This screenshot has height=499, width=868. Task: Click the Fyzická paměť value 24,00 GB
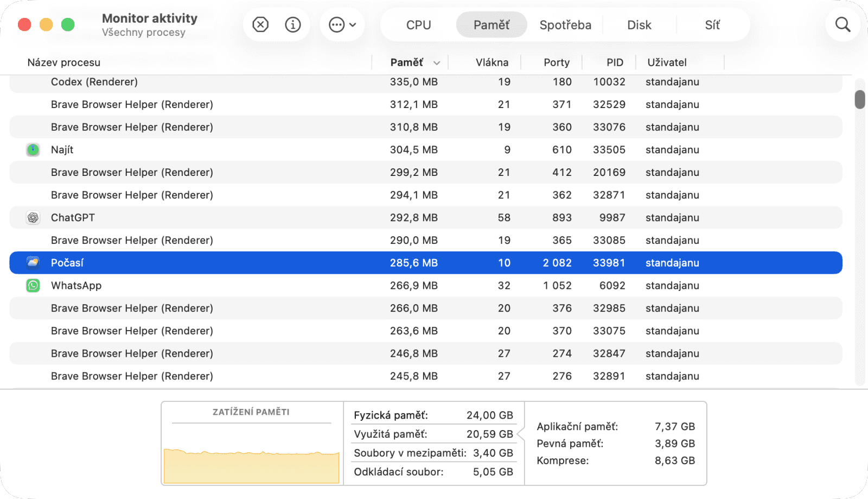pos(490,415)
